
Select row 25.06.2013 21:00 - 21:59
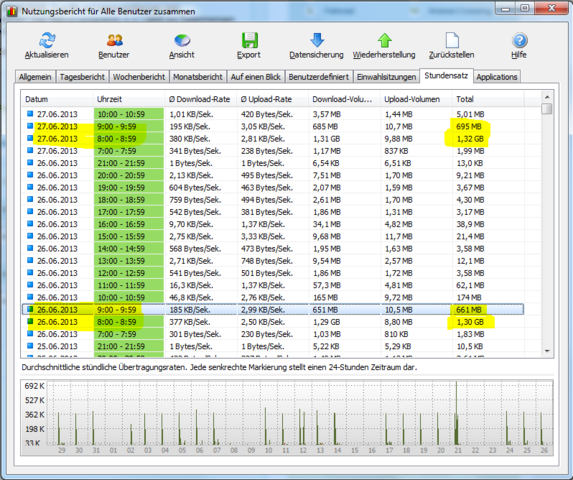coord(273,346)
